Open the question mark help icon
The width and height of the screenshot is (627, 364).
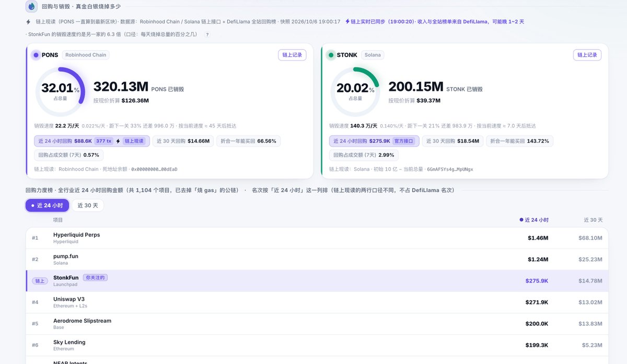[x=207, y=34]
